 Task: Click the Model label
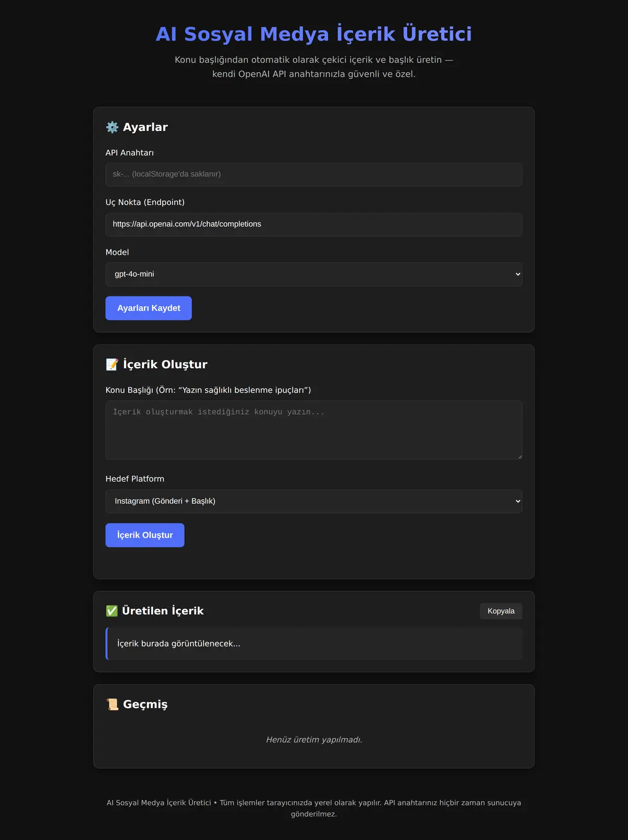pyautogui.click(x=117, y=252)
